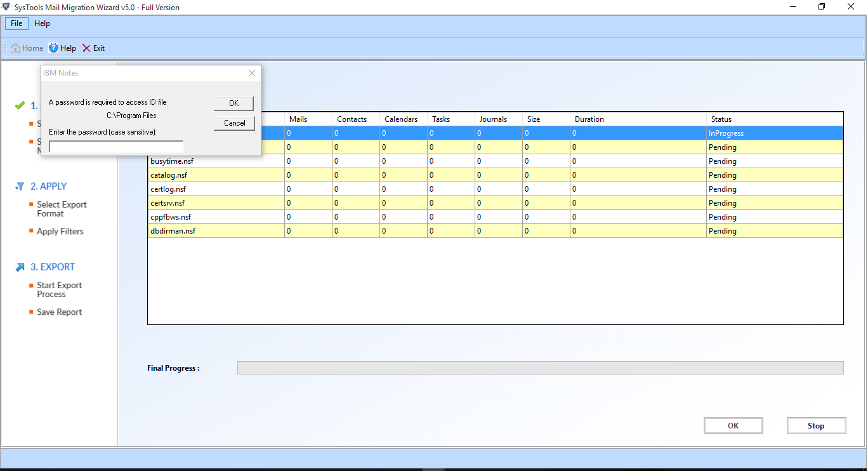Click the Size column header
Image resolution: width=868 pixels, height=471 pixels.
point(546,119)
